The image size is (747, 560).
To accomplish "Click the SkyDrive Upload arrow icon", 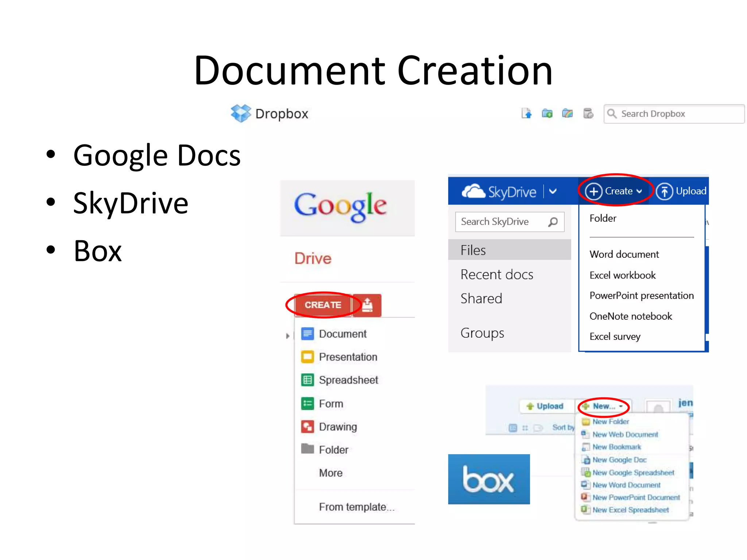I will tap(664, 191).
